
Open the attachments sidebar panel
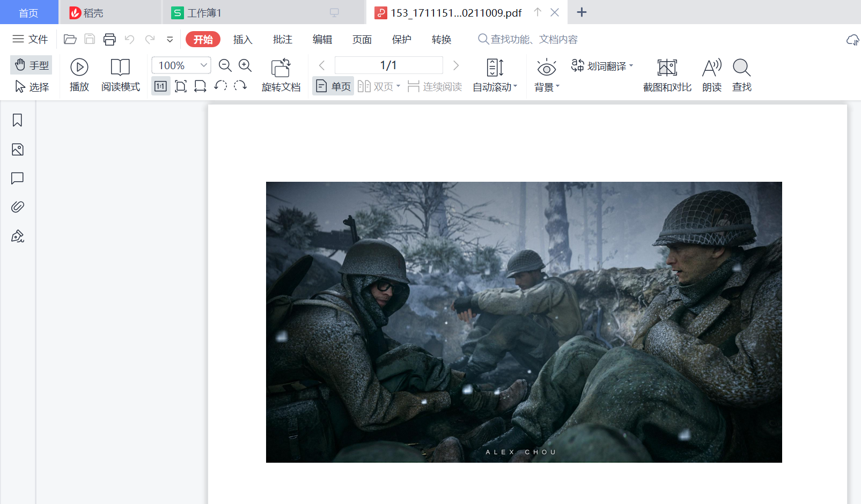click(x=18, y=207)
